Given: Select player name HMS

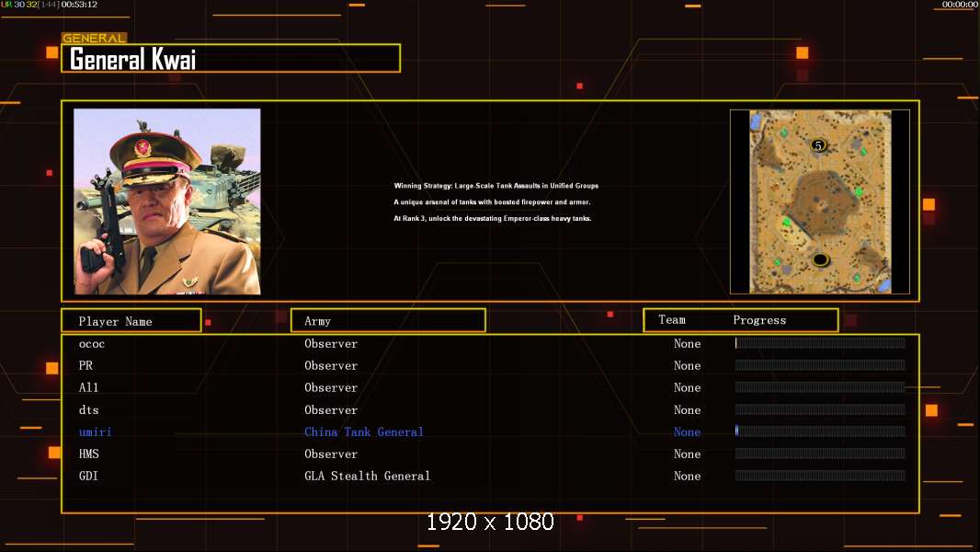Looking at the screenshot, I should (89, 454).
